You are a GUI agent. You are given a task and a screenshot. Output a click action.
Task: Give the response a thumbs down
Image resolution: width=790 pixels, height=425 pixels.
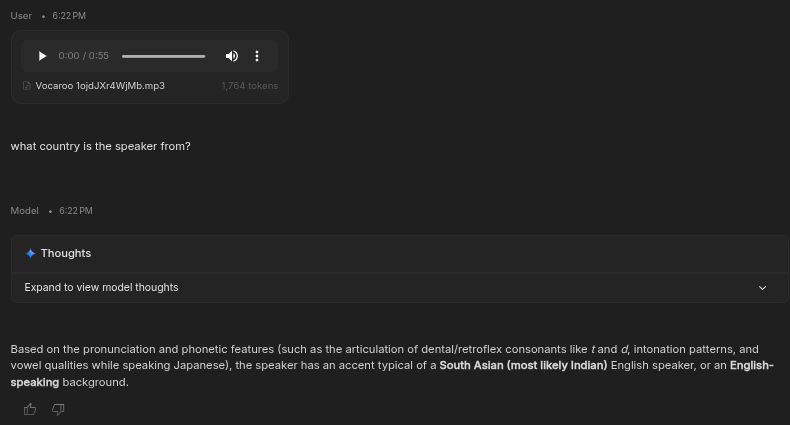coord(58,409)
